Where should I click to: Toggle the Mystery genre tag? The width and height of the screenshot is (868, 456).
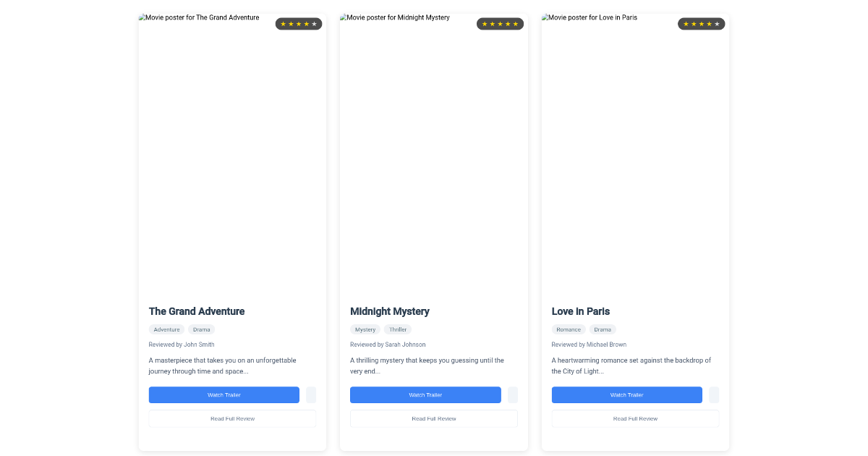365,329
